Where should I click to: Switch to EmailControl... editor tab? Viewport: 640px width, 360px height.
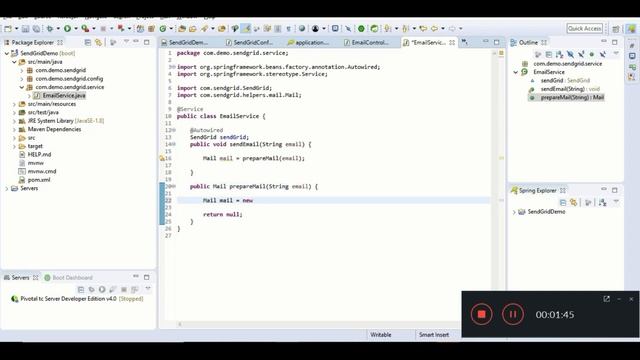(370, 42)
